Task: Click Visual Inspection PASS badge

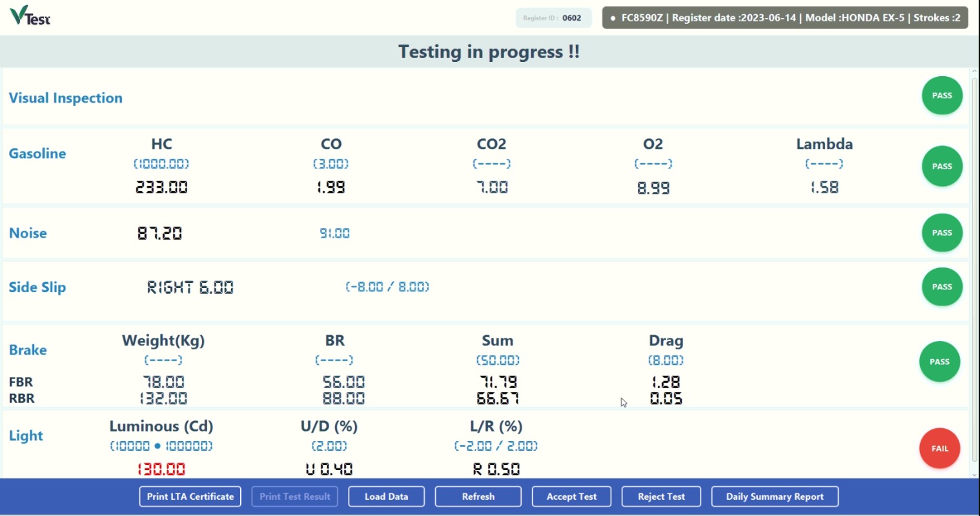Action: [x=942, y=96]
